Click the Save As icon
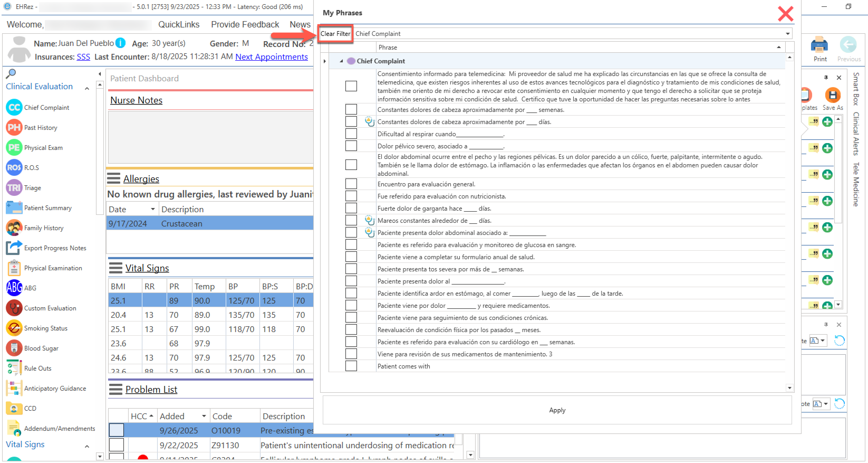Viewport: 868px width, 463px height. click(x=832, y=96)
